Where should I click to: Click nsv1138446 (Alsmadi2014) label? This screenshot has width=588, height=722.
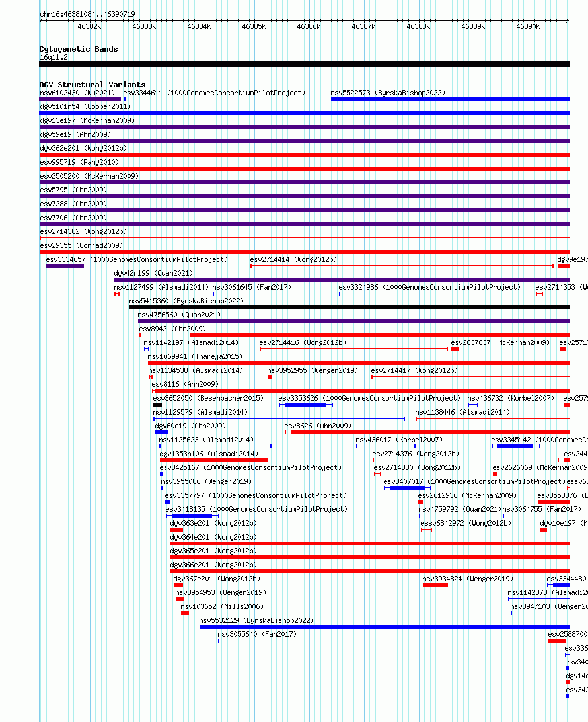pyautogui.click(x=463, y=412)
